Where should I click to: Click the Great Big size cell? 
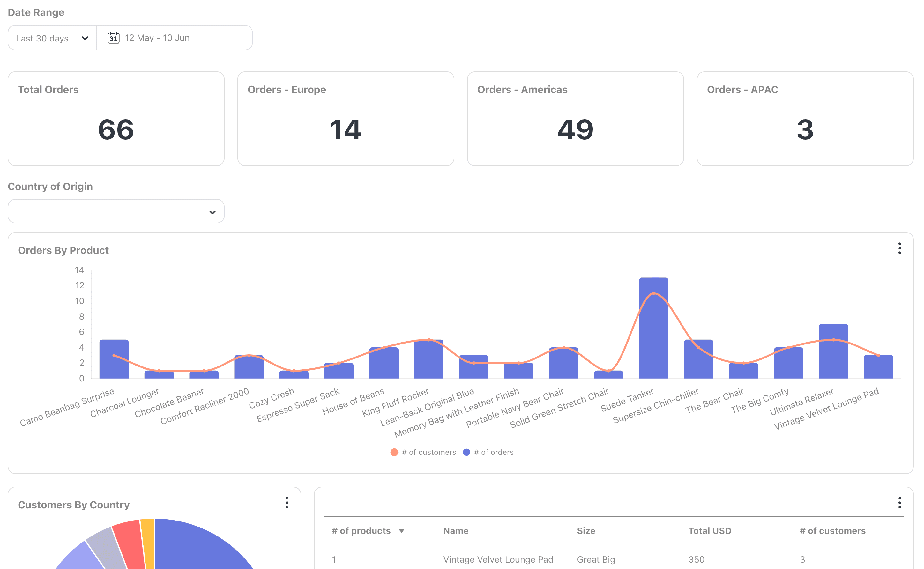[x=596, y=560]
